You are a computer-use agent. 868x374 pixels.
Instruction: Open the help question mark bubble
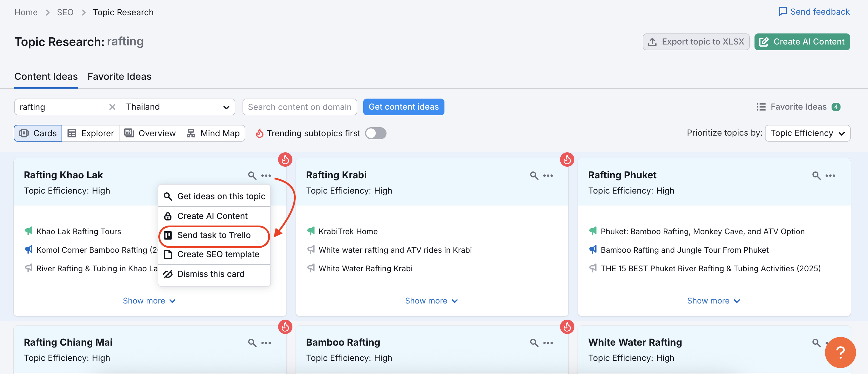(840, 352)
